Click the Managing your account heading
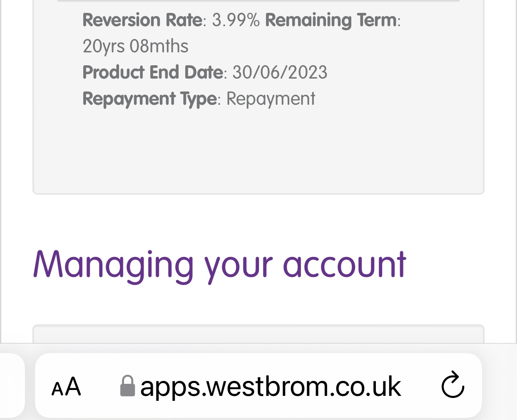This screenshot has width=517, height=420. 219,265
